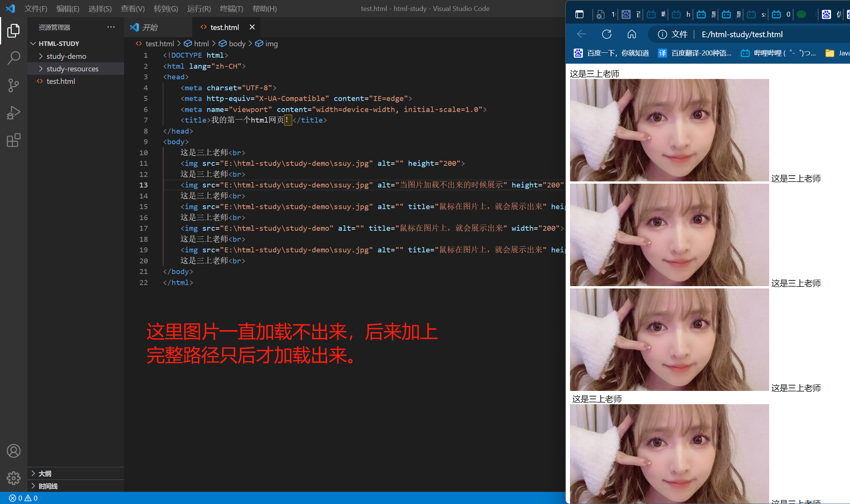Screen dimensions: 850x504
Task: Expand the study-resources folder
Action: tap(72, 69)
